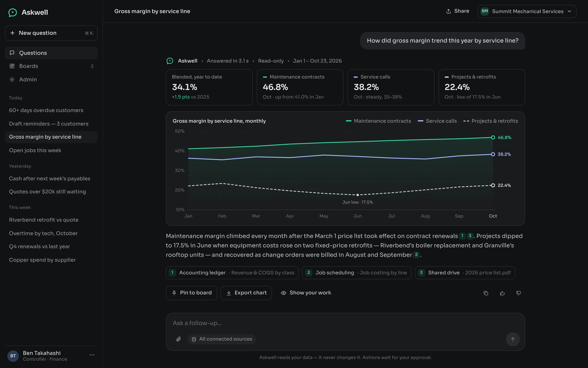
Task: Open the Admin section
Action: [x=51, y=80]
